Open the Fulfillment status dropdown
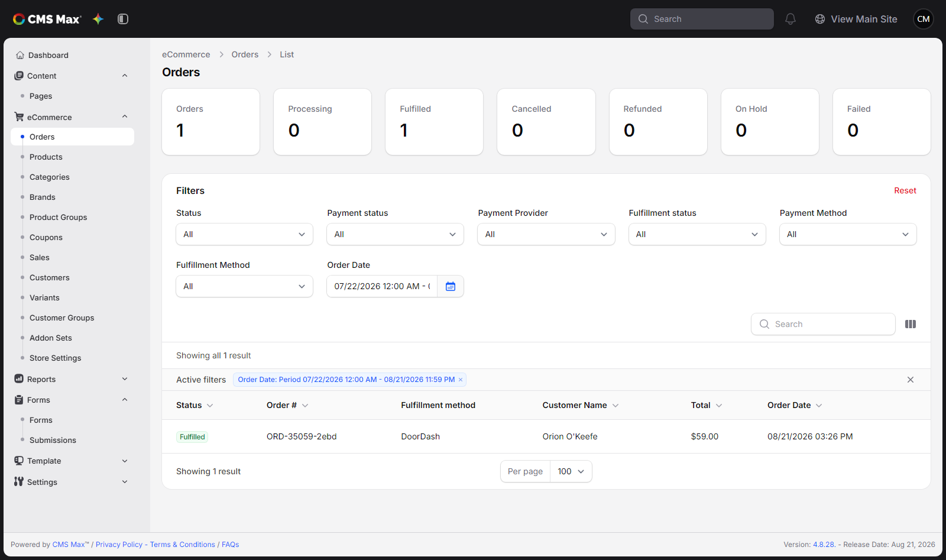Image resolution: width=946 pixels, height=560 pixels. [x=697, y=234]
